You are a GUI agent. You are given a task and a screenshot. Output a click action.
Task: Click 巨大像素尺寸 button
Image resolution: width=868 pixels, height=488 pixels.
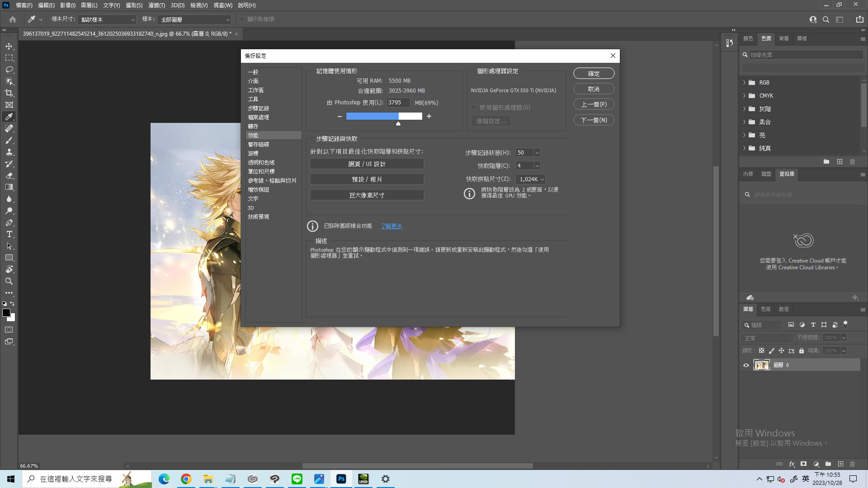(367, 195)
